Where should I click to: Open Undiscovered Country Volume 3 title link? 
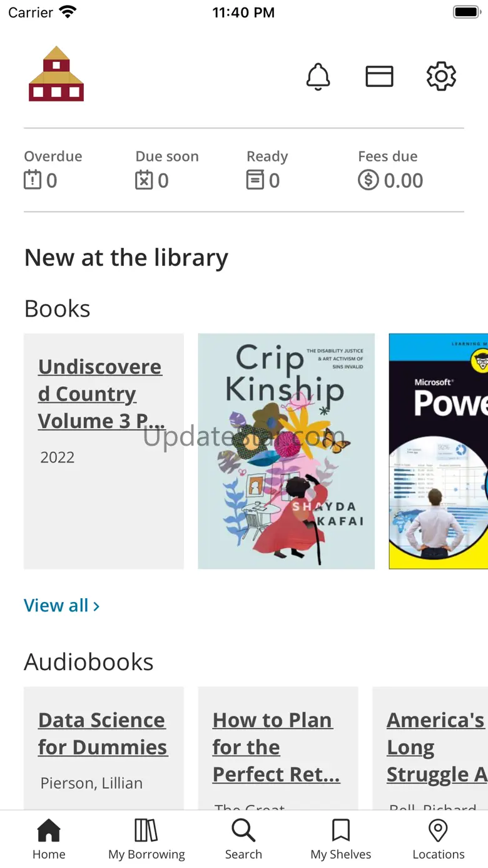tap(101, 394)
